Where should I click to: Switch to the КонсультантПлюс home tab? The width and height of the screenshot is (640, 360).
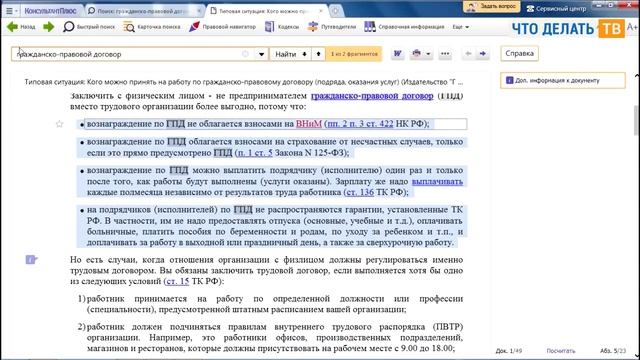pyautogui.click(x=50, y=11)
